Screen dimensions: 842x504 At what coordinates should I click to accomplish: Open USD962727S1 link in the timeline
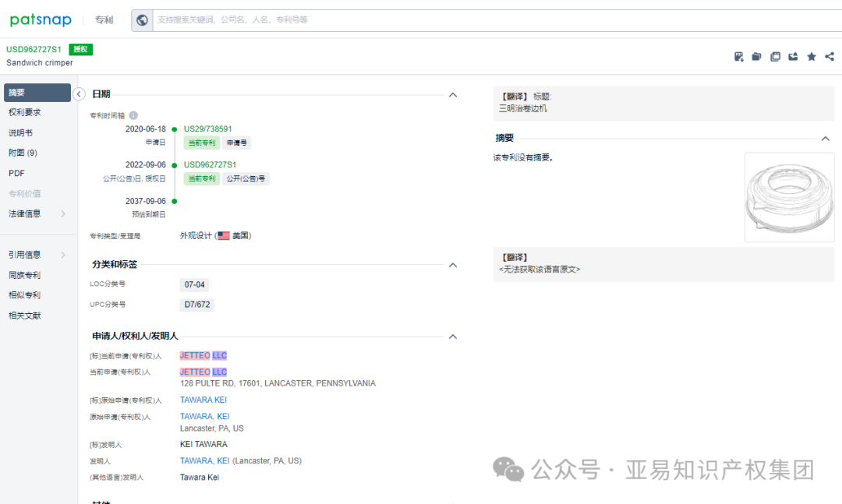point(210,165)
